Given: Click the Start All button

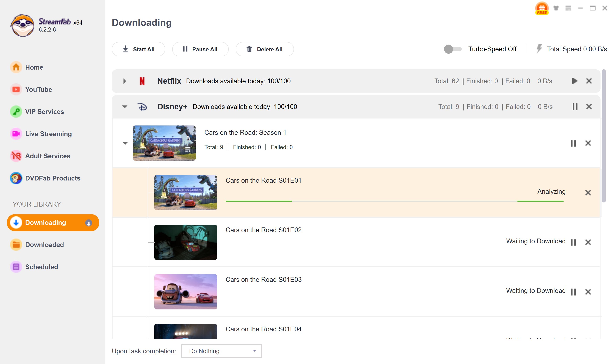Looking at the screenshot, I should (x=138, y=49).
